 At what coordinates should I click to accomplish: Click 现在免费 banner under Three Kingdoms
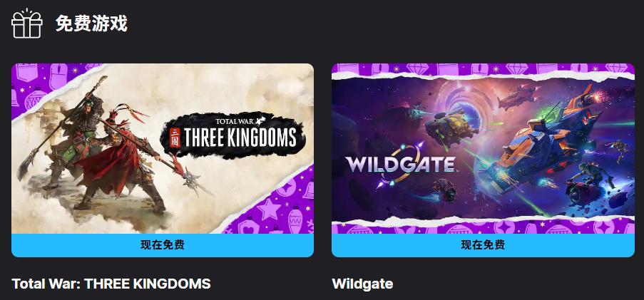[163, 245]
